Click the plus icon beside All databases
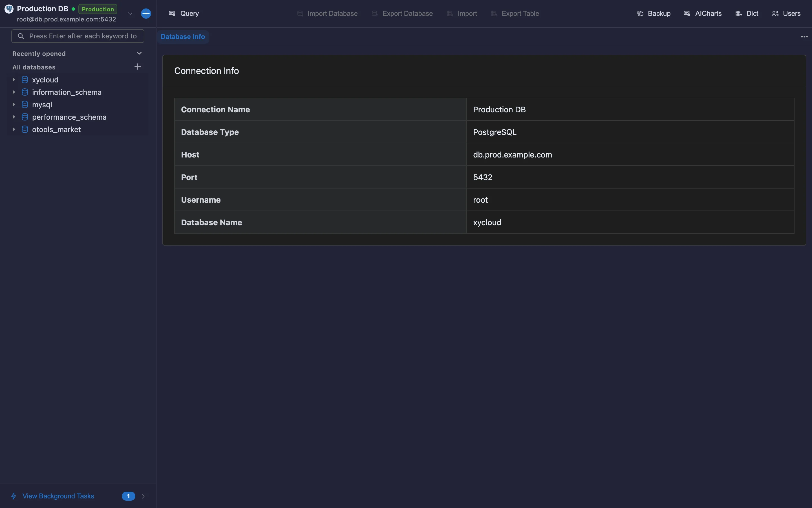 138,67
